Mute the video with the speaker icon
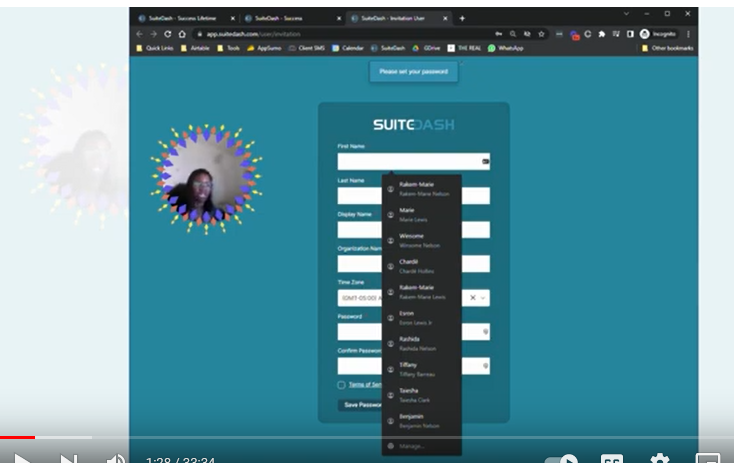 [x=115, y=458]
